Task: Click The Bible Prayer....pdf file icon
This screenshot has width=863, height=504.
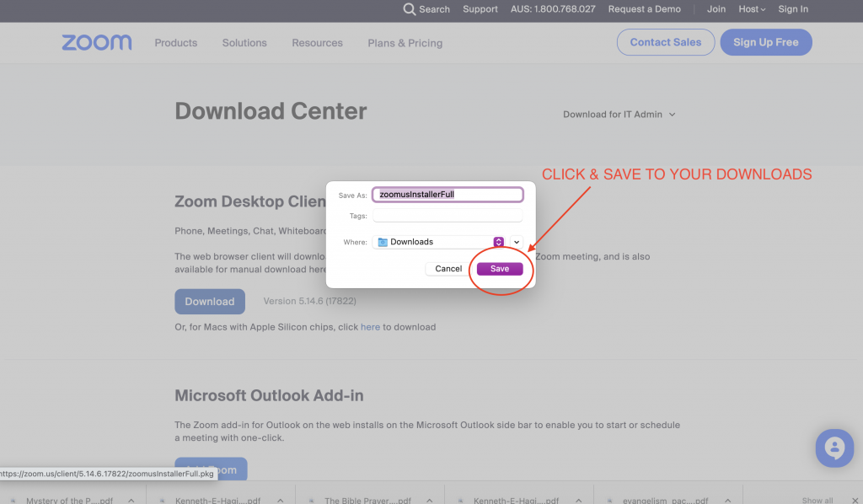Action: [x=312, y=501]
